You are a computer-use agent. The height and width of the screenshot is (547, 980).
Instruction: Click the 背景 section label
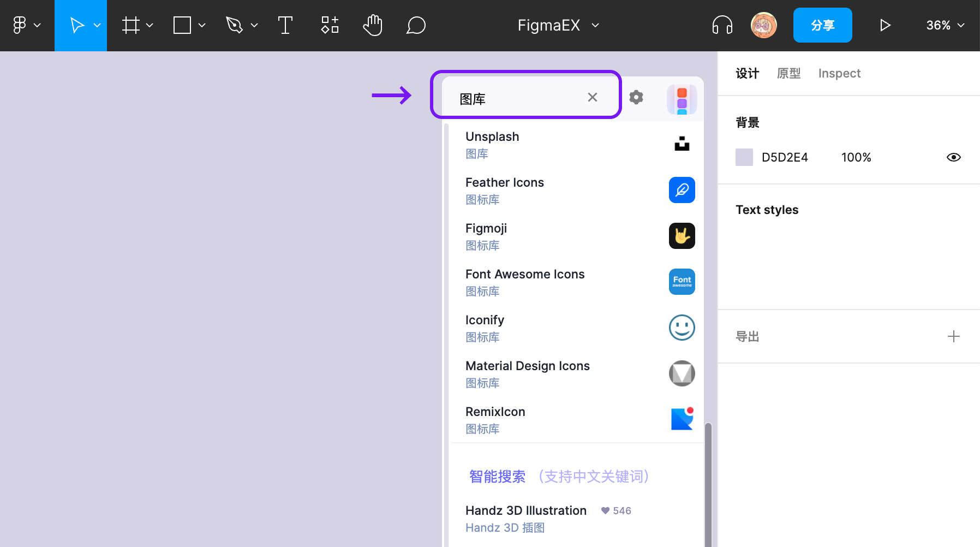point(748,122)
